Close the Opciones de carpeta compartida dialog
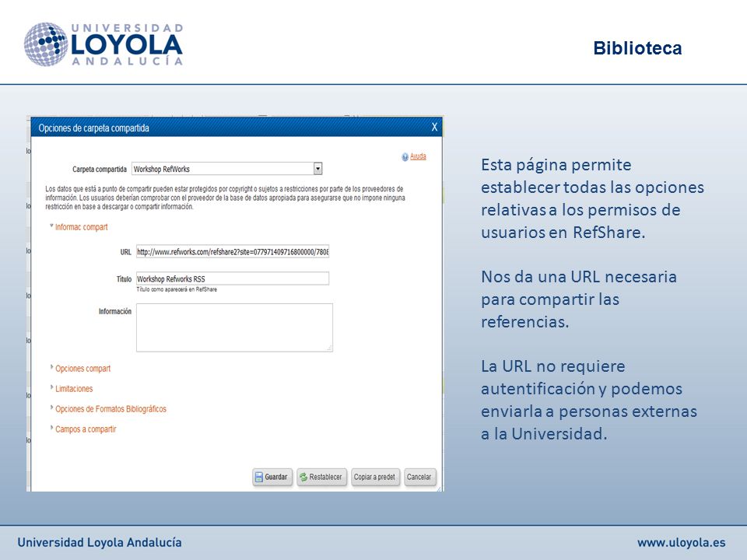This screenshot has width=747, height=560. point(434,127)
